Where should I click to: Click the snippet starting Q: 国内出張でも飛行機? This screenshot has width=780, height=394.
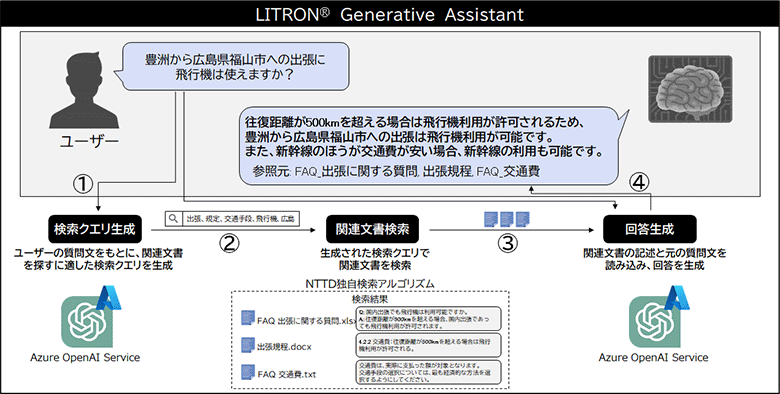click(428, 318)
